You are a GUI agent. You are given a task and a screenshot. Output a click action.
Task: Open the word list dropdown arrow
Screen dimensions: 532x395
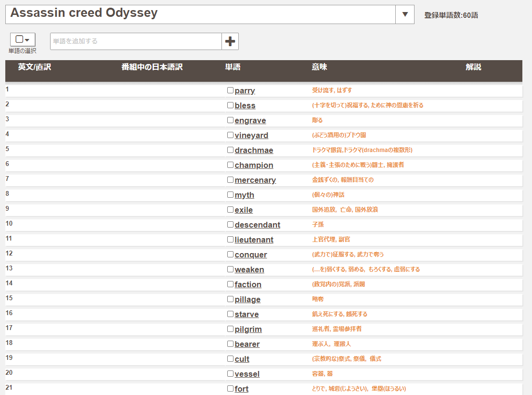click(x=405, y=14)
